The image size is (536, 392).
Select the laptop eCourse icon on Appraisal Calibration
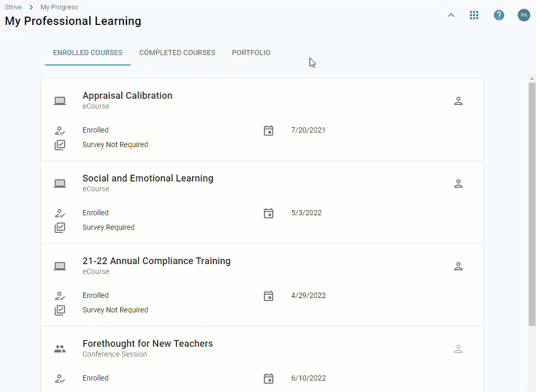(x=60, y=100)
